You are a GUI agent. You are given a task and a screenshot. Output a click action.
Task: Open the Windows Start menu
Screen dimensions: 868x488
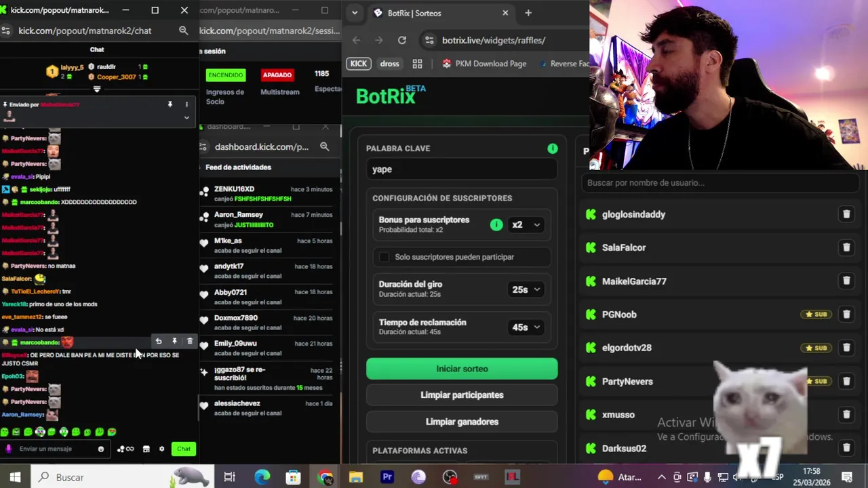(x=15, y=477)
